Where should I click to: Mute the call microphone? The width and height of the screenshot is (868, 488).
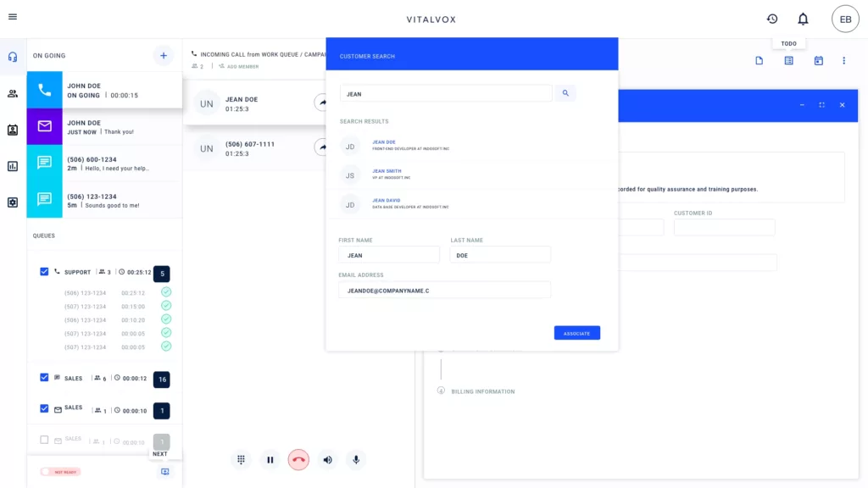(355, 459)
